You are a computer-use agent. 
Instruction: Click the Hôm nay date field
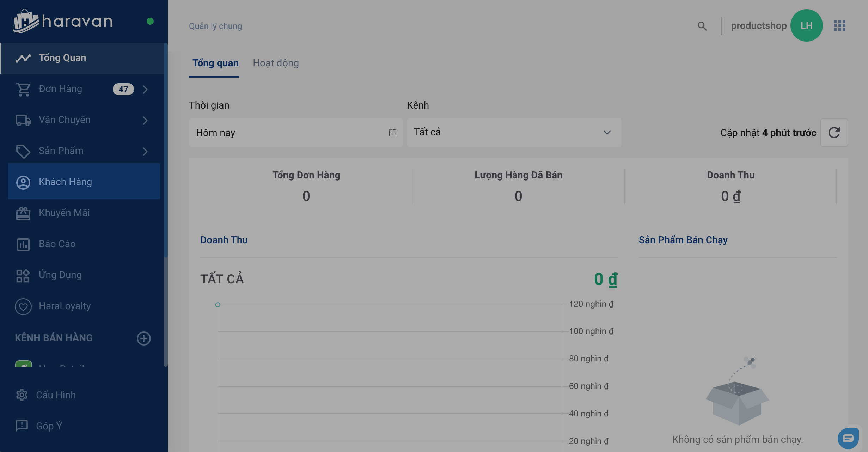[289, 133]
